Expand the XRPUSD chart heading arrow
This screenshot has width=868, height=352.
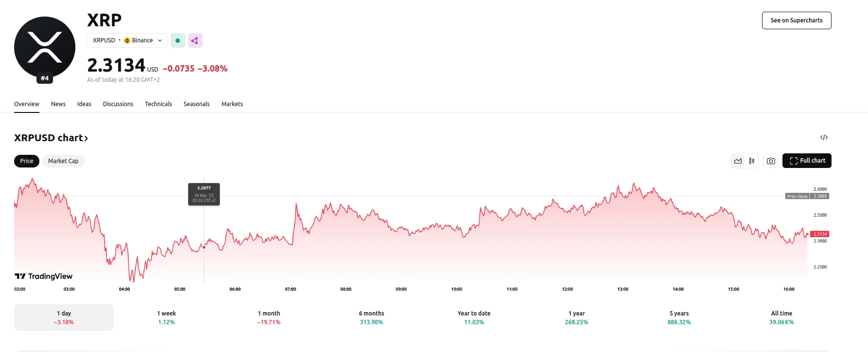click(x=86, y=138)
